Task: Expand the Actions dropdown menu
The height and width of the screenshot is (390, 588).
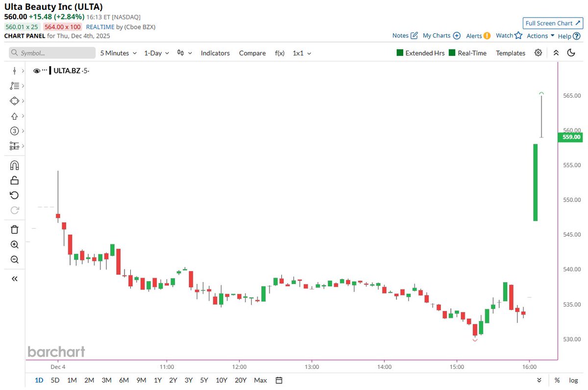Action: pos(540,36)
